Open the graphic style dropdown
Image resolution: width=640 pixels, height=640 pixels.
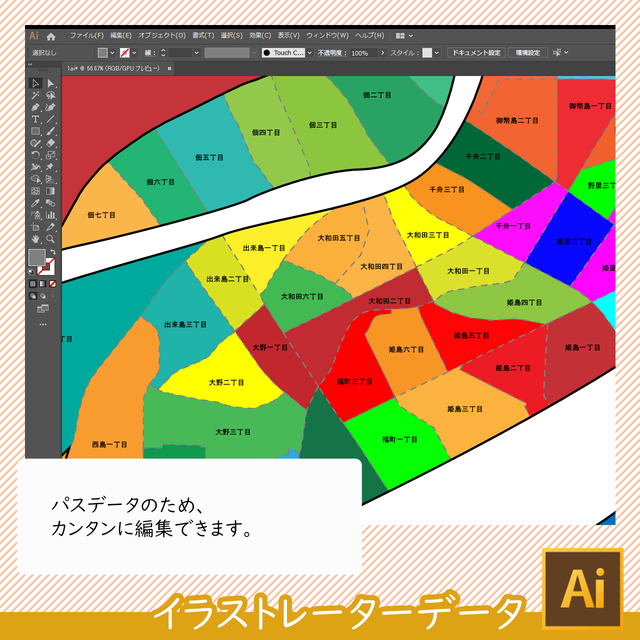pos(437,53)
